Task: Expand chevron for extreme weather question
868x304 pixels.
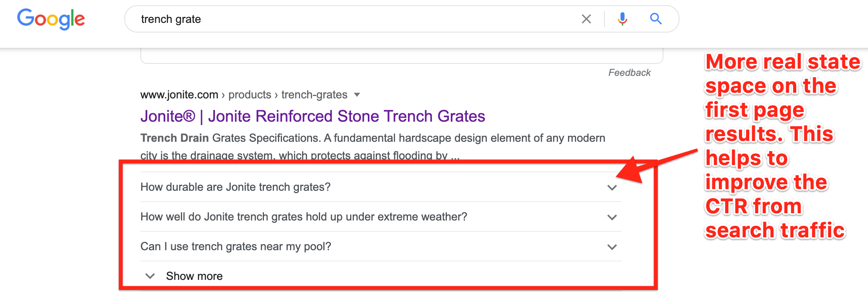Action: (x=612, y=217)
